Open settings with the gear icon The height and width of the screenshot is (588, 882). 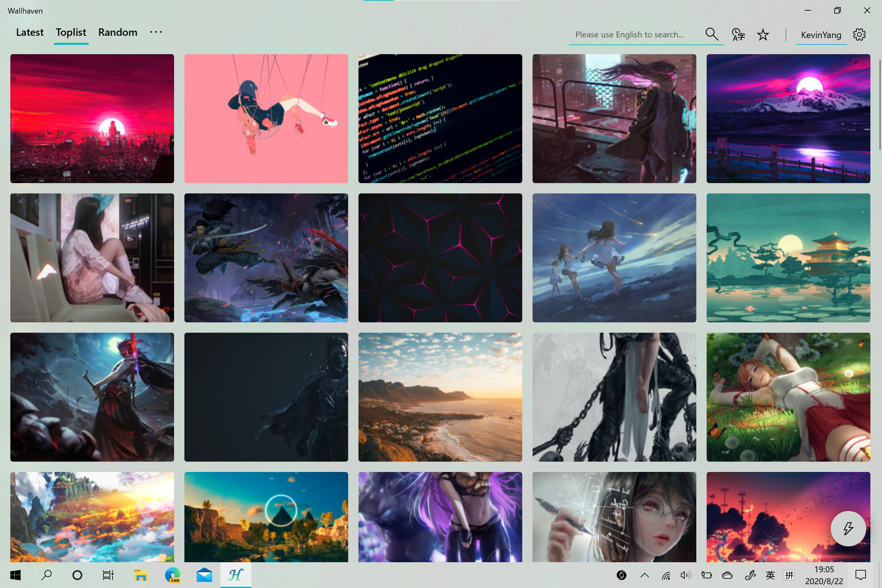pos(859,34)
